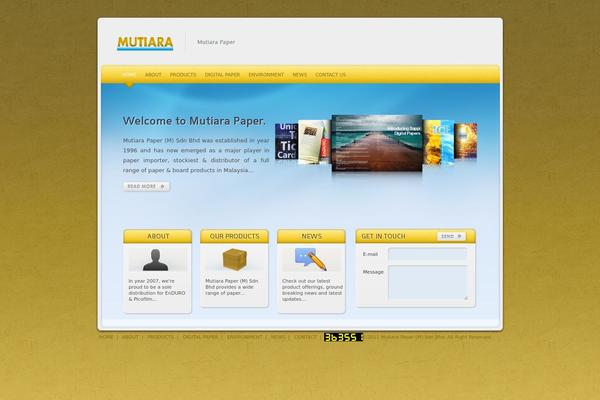Click the MUTIARA logo
The height and width of the screenshot is (400, 600).
145,43
